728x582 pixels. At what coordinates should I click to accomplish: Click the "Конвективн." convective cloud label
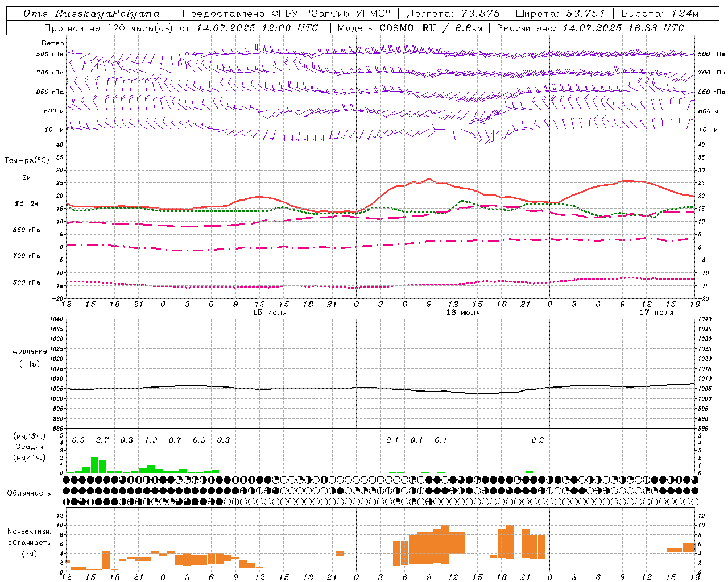[30, 531]
